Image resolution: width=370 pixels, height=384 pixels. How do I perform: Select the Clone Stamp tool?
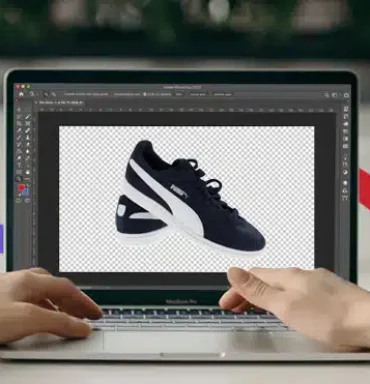[x=28, y=137]
